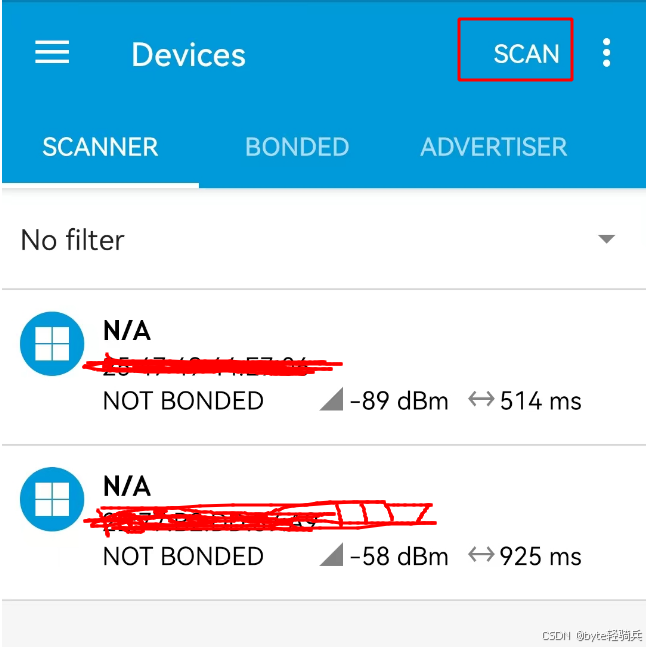Tap interval arrow icon beside 925 ms
Screen dimensions: 647x647
481,554
